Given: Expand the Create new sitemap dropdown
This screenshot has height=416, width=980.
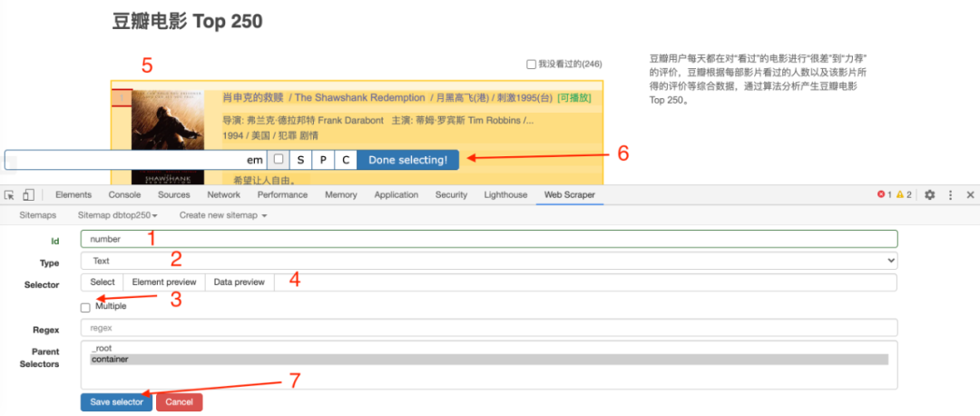Looking at the screenshot, I should pyautogui.click(x=223, y=214).
